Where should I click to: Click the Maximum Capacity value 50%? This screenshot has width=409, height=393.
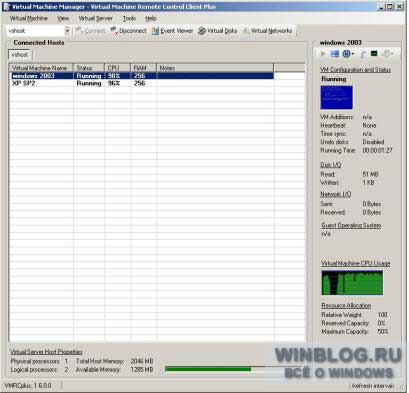coord(383,332)
